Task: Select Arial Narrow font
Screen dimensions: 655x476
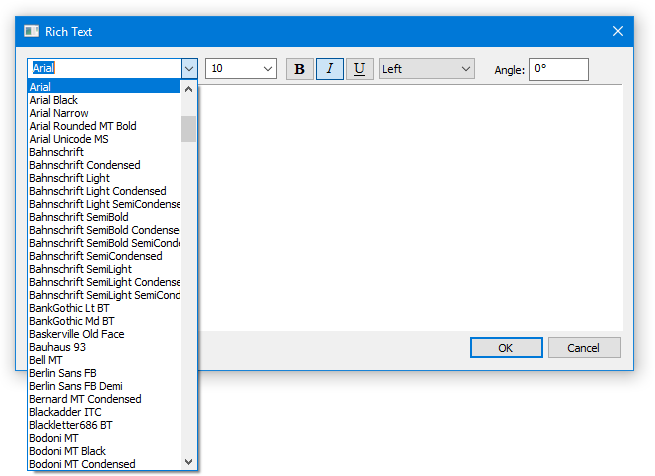Action: [104, 113]
